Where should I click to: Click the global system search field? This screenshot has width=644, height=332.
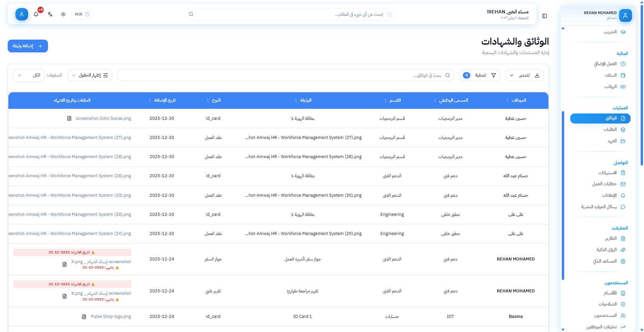(x=290, y=14)
